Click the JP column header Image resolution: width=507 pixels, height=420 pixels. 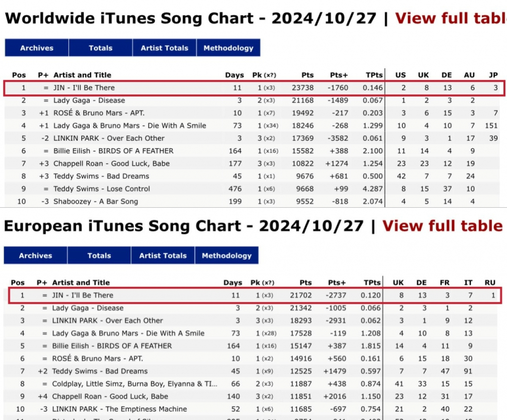point(493,75)
